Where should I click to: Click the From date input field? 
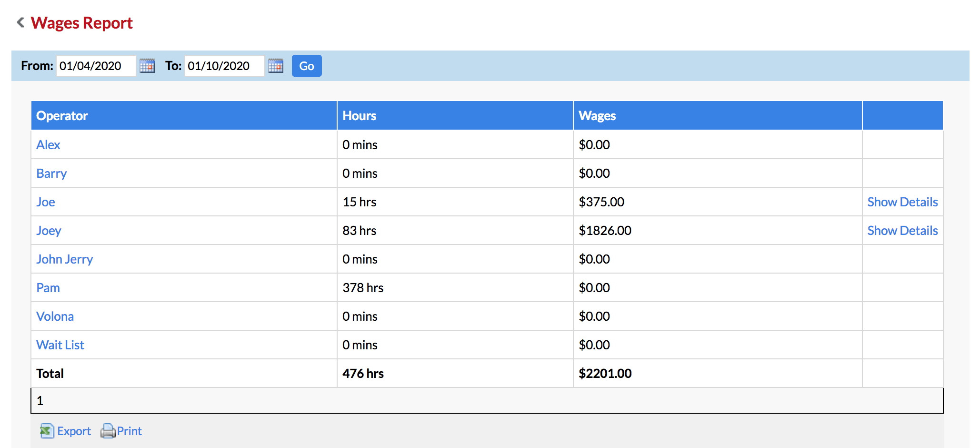point(96,66)
